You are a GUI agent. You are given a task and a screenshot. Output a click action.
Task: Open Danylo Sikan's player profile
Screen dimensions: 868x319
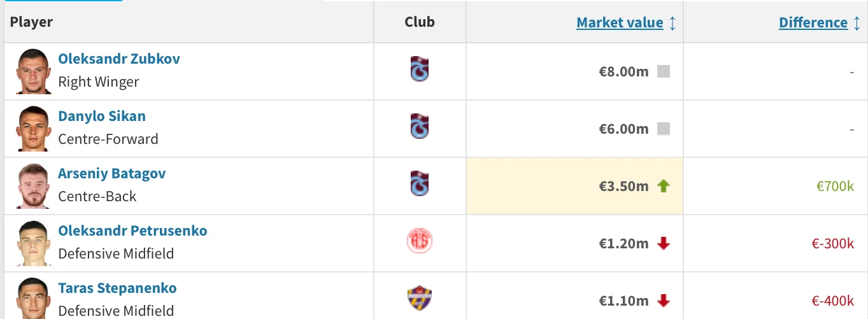coord(102,117)
